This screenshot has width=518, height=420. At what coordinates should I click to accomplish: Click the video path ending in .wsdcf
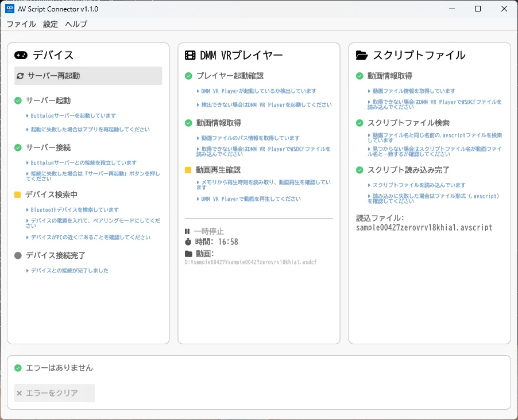tap(251, 262)
